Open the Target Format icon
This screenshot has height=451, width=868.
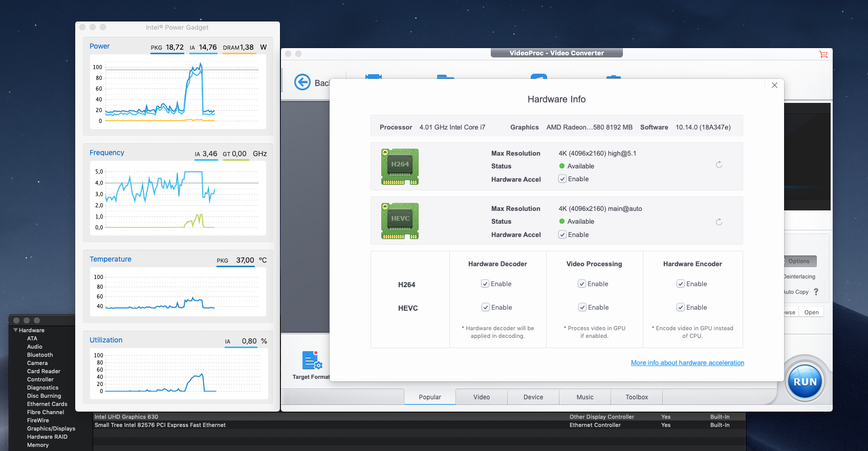click(311, 360)
